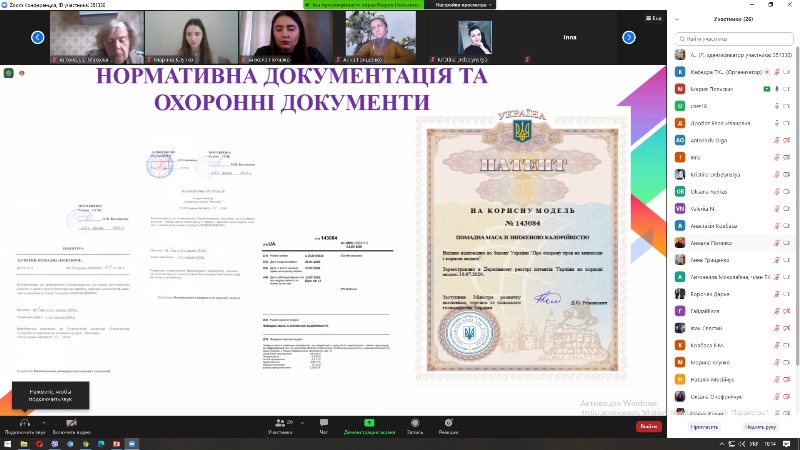Expand participants options caret in toolbar

click(302, 423)
